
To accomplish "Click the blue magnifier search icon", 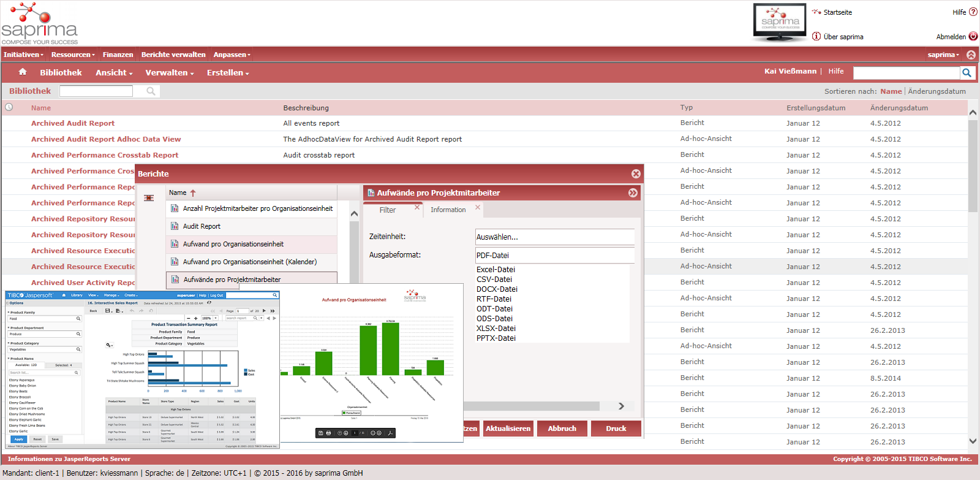I will (967, 73).
